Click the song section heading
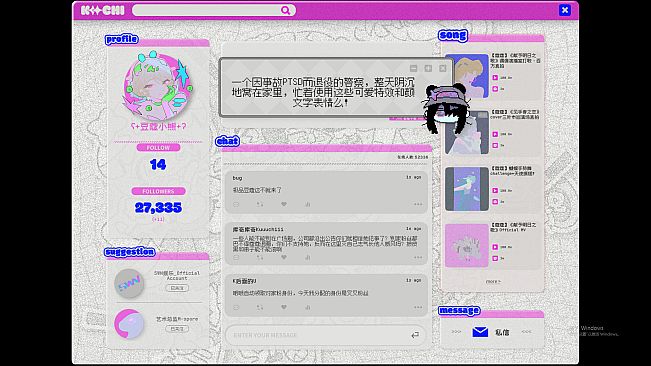 tap(453, 35)
